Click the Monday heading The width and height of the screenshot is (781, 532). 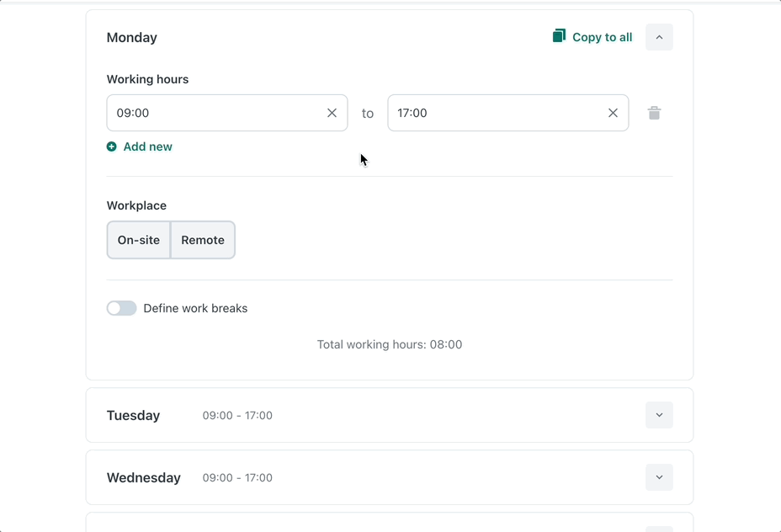click(132, 37)
